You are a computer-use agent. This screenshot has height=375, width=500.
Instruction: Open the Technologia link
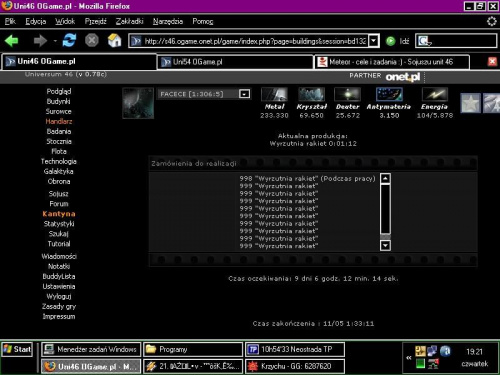(x=59, y=161)
